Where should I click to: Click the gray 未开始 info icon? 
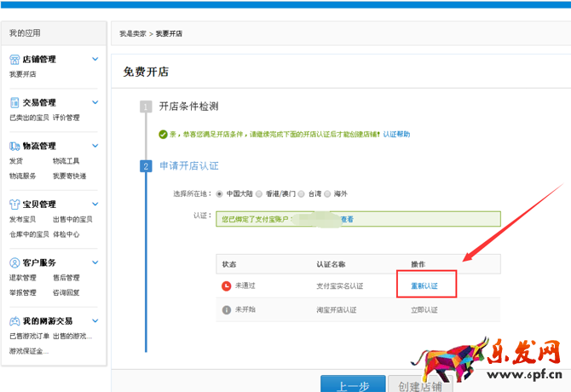point(226,308)
